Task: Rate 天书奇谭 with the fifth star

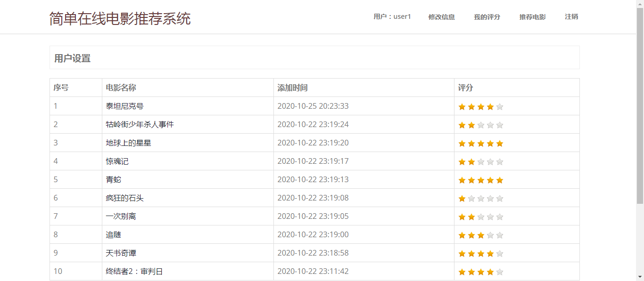Action: click(x=500, y=254)
